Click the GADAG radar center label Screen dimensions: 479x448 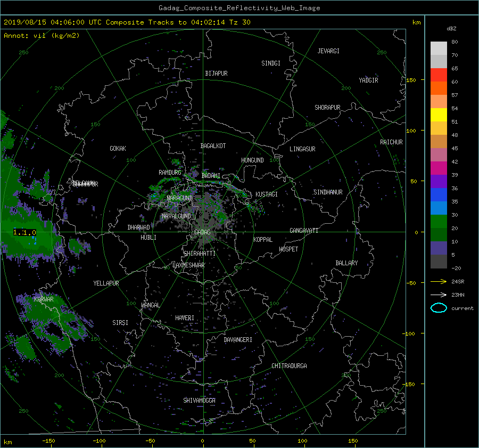203,232
